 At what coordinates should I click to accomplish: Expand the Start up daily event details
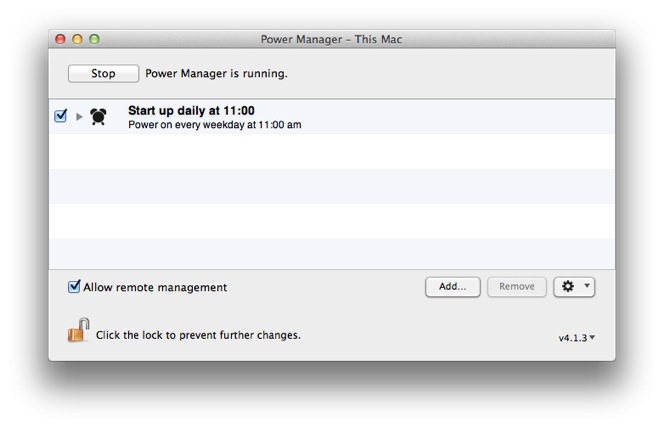point(80,117)
